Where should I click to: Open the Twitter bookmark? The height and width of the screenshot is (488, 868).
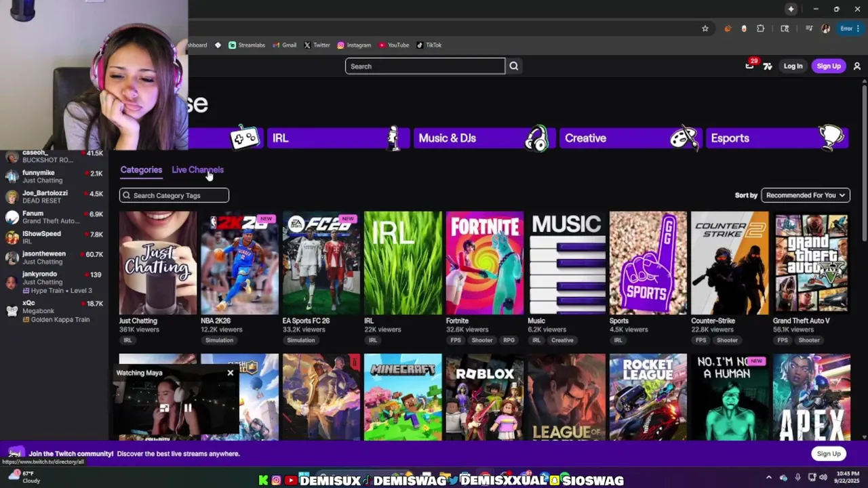[x=317, y=45]
